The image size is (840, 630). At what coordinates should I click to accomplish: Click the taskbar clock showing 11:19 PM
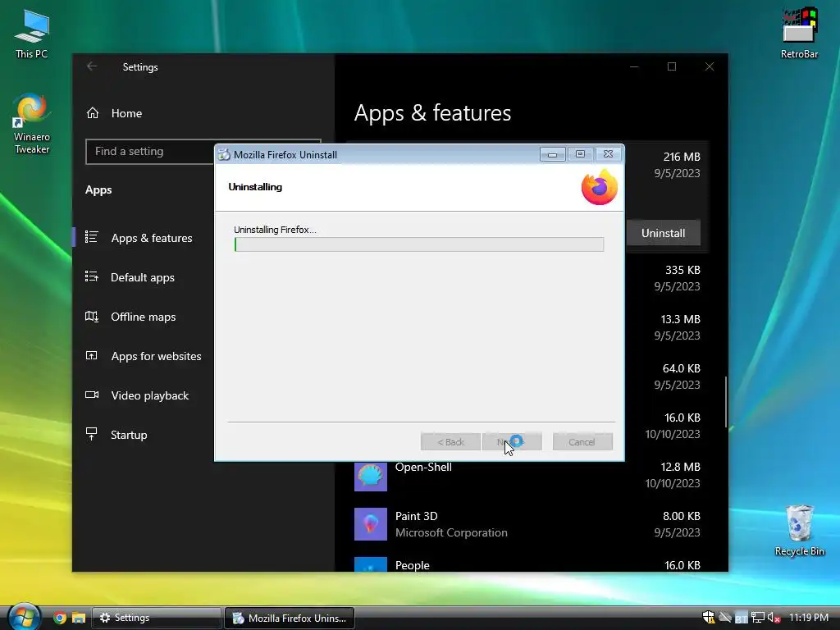tap(808, 618)
